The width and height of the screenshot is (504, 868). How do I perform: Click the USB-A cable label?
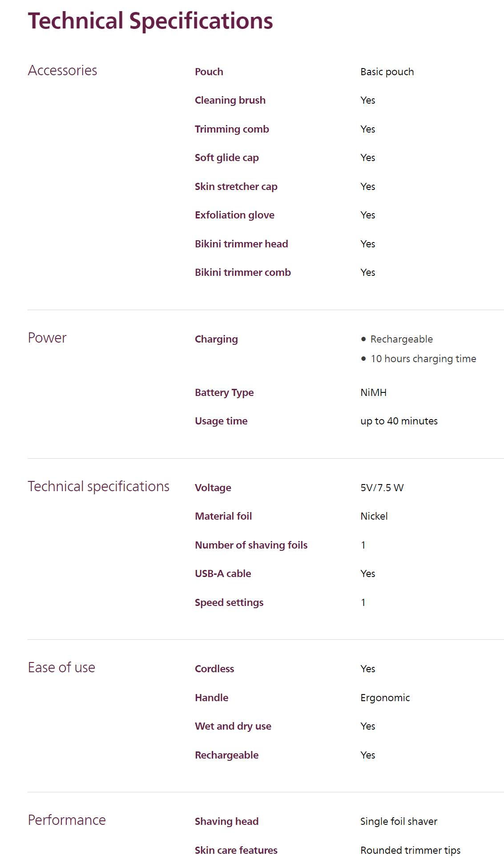pyautogui.click(x=223, y=574)
